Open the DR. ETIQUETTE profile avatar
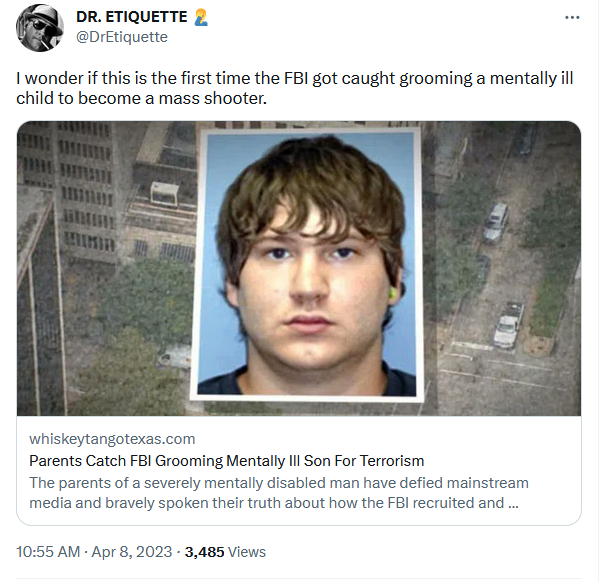 (39, 28)
